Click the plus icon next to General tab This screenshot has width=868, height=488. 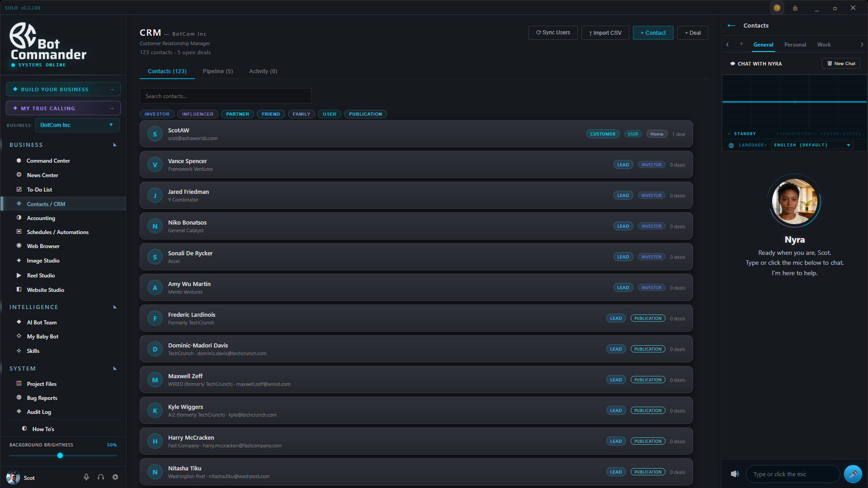click(x=741, y=44)
